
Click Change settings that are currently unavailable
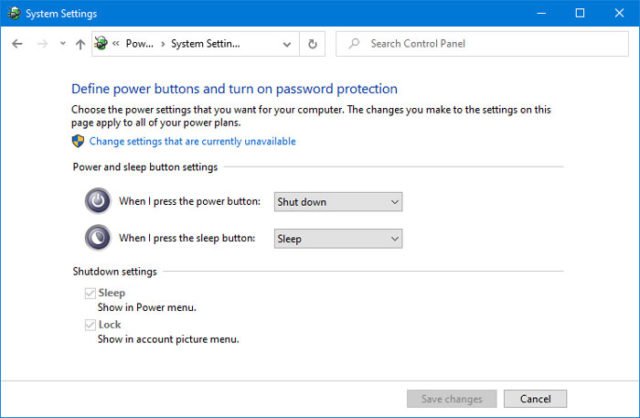tap(192, 142)
